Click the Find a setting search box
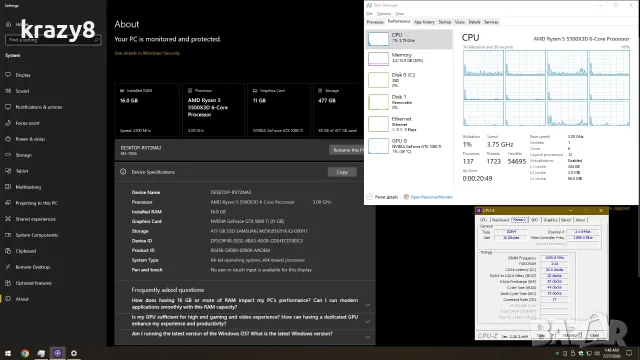 [x=53, y=40]
